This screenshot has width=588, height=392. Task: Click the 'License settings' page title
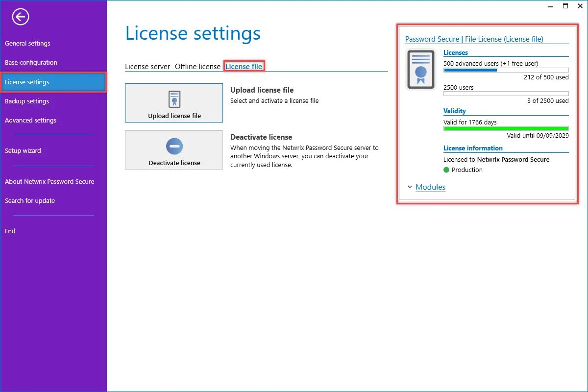pyautogui.click(x=193, y=33)
